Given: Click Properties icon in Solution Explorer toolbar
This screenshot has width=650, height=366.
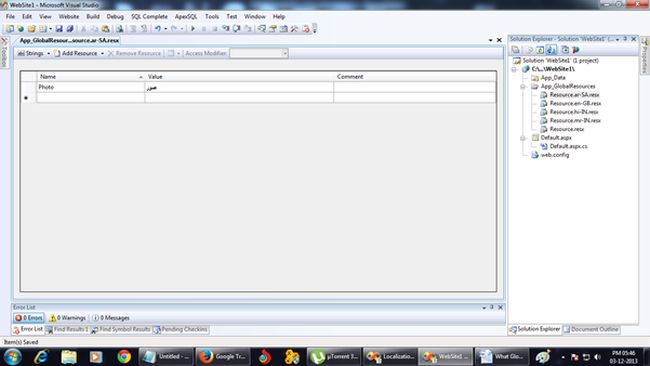Looking at the screenshot, I should tap(515, 50).
